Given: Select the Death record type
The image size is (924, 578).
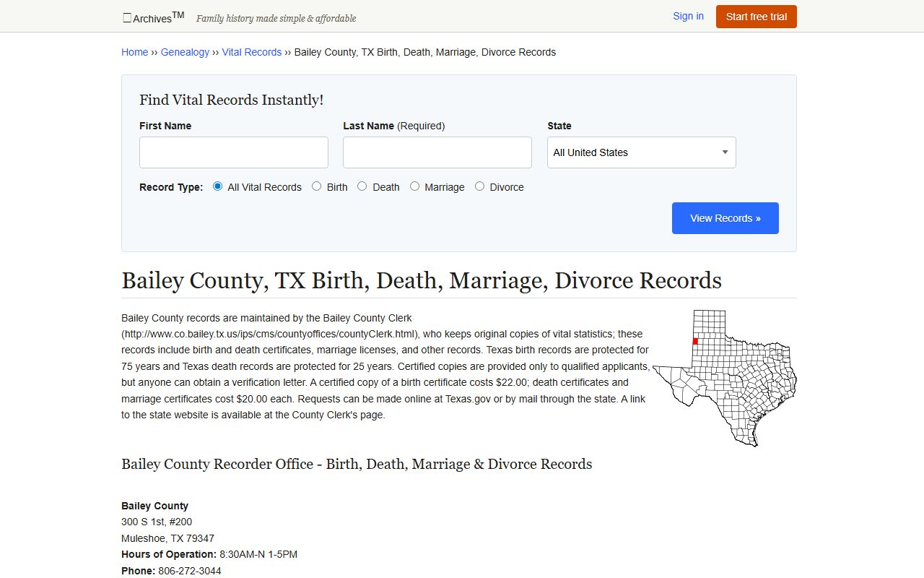Looking at the screenshot, I should (362, 186).
